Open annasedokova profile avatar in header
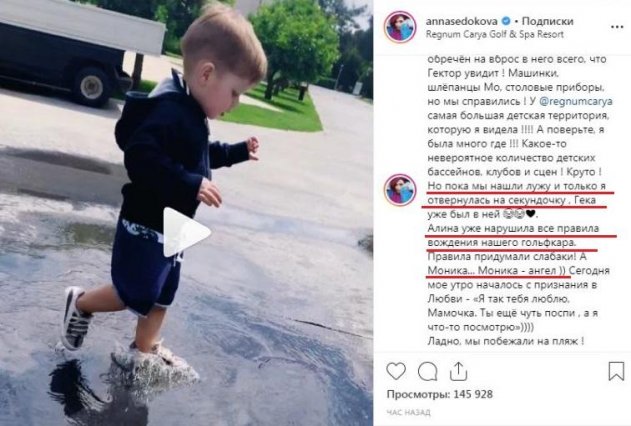 click(x=400, y=27)
